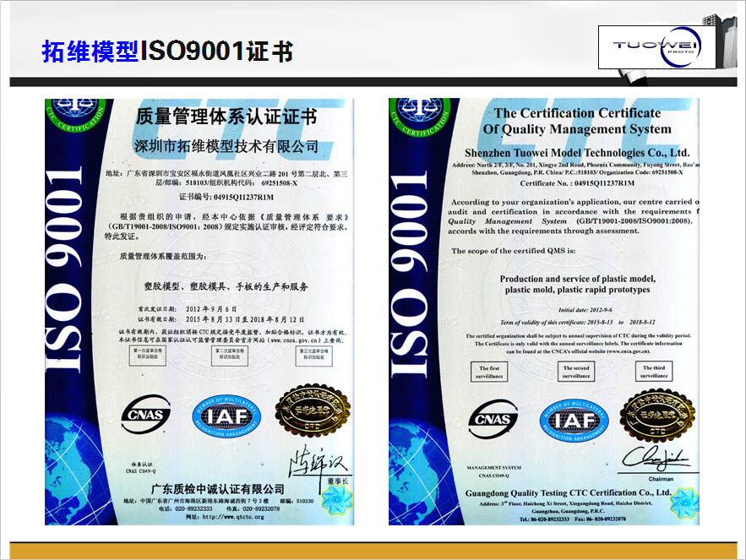
Task: Click 'The first surveillance' box
Action: point(489,372)
